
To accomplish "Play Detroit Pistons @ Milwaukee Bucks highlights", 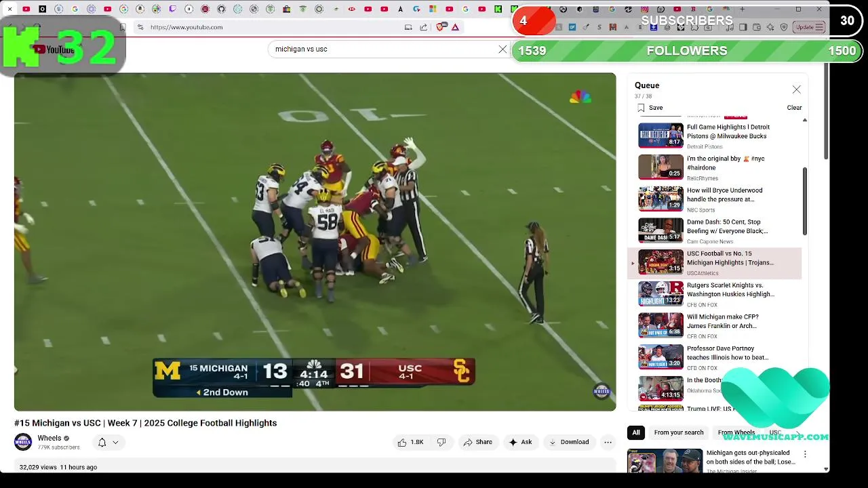I will coord(715,136).
